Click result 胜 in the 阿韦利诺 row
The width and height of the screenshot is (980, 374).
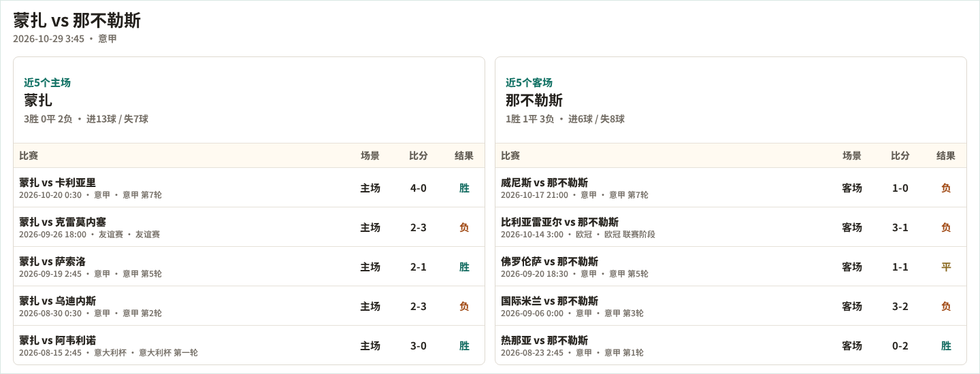(464, 345)
